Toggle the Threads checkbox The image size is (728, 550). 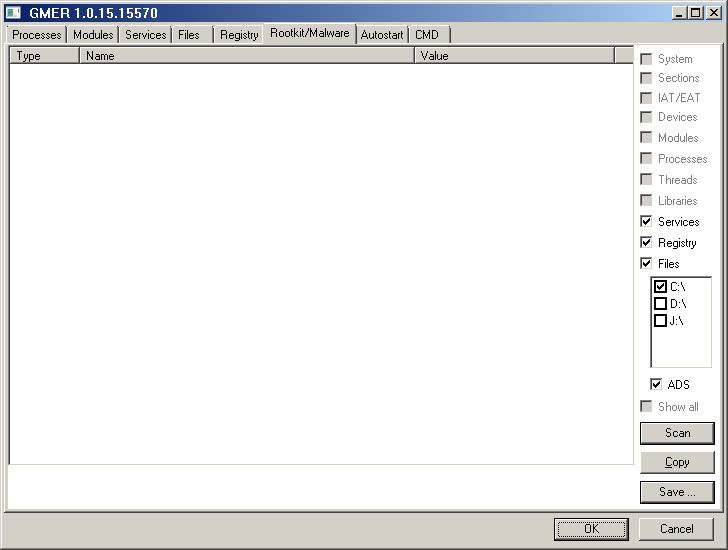(646, 179)
